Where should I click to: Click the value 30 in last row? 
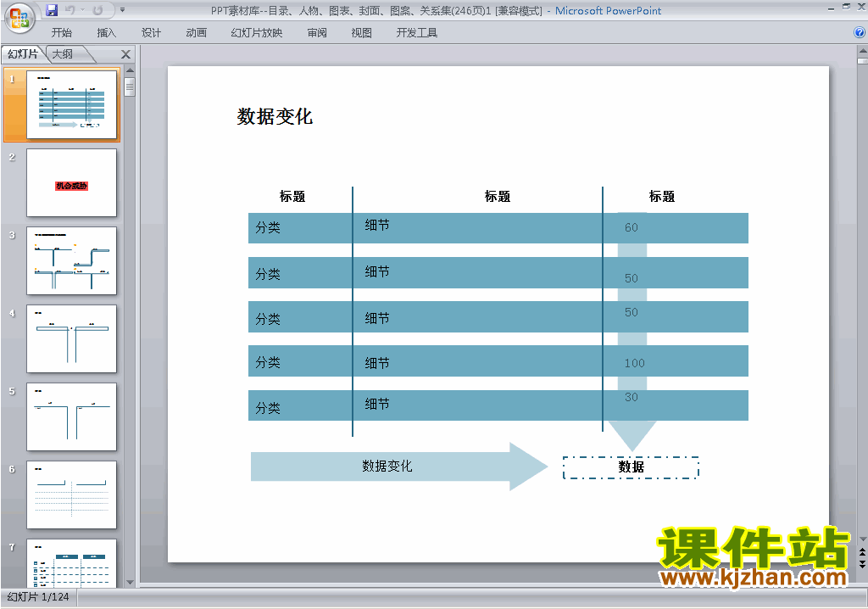tap(631, 397)
